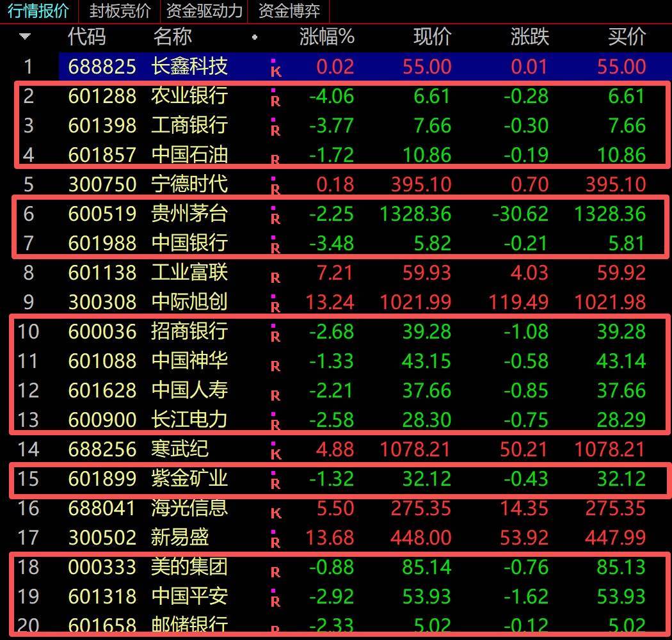The width and height of the screenshot is (672, 640).
Task: Sort by the 涨跌 column header
Action: pyautogui.click(x=530, y=36)
